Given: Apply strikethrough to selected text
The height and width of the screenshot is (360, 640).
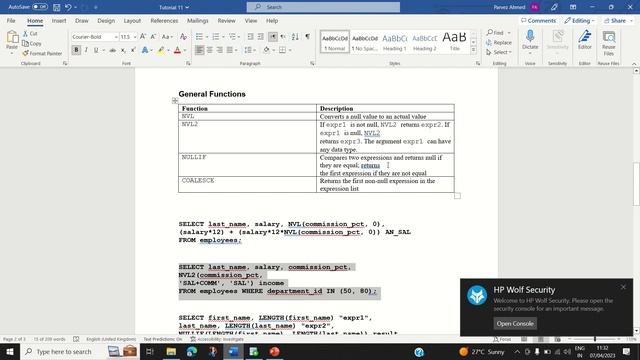Looking at the screenshot, I should (112, 50).
